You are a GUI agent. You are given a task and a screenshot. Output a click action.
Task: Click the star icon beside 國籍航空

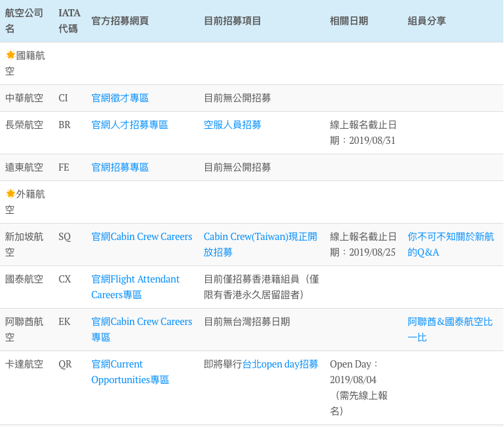click(10, 55)
